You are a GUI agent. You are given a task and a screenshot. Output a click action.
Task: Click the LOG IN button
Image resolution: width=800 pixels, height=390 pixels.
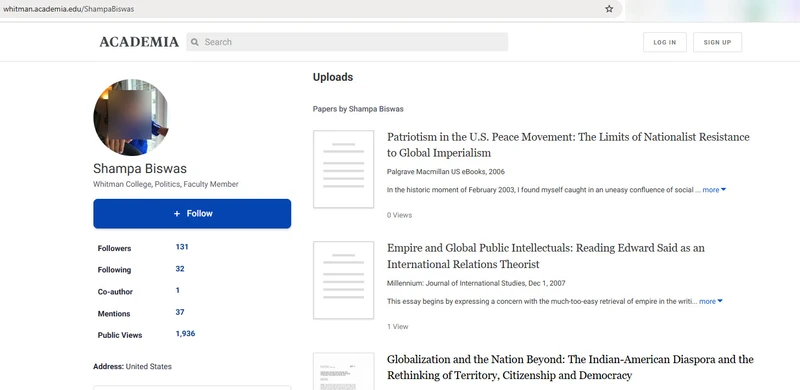click(x=665, y=42)
